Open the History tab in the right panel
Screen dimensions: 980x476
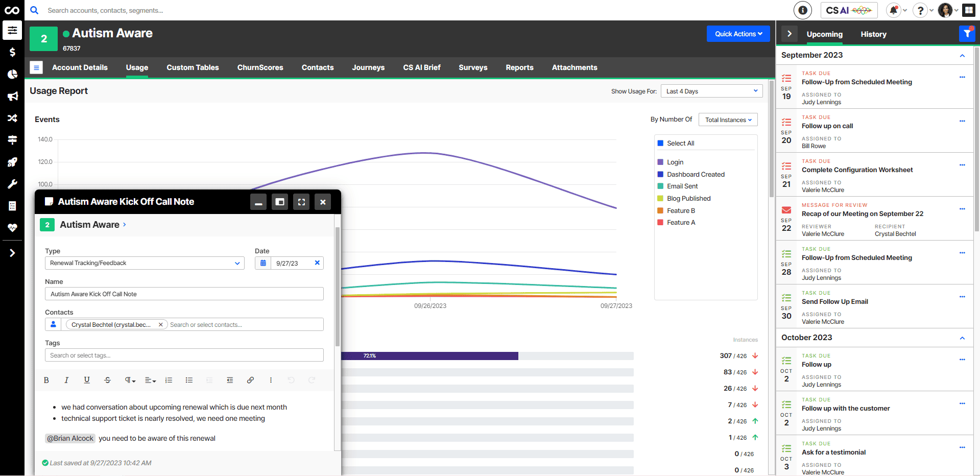tap(873, 34)
